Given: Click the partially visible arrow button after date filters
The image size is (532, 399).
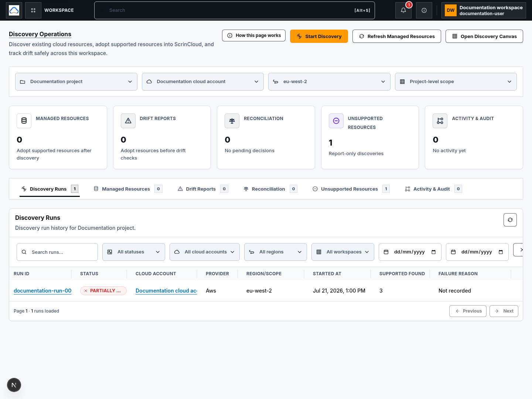Looking at the screenshot, I should coord(518,250).
